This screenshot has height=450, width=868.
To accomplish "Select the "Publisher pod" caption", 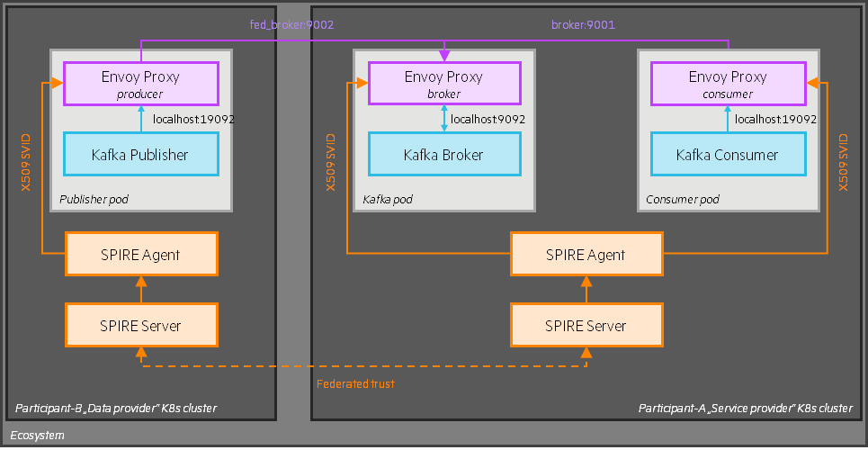I will 94,199.
